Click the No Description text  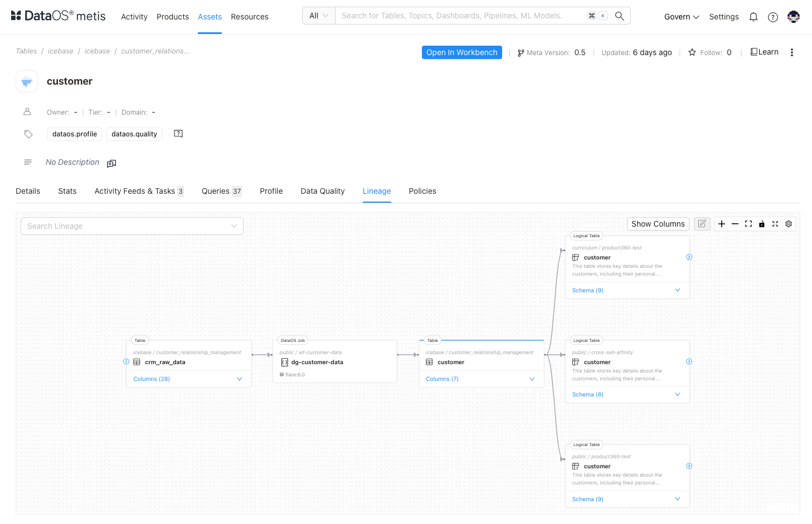(72, 162)
